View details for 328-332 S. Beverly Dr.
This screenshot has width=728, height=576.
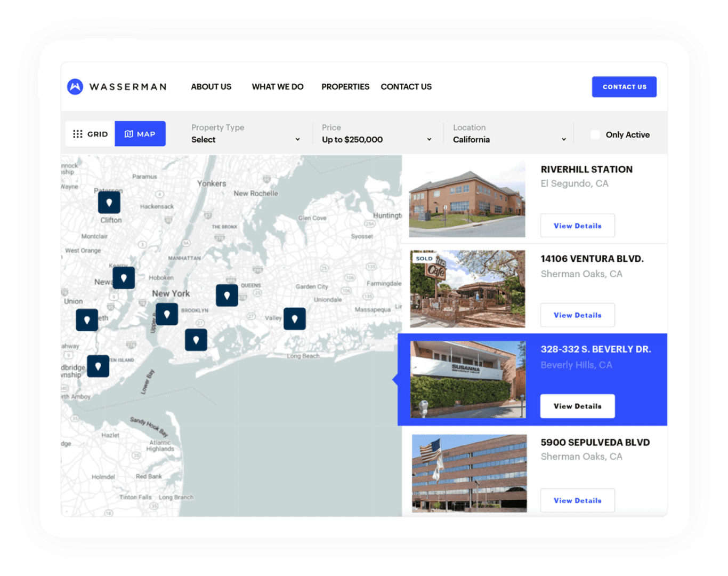pyautogui.click(x=578, y=406)
